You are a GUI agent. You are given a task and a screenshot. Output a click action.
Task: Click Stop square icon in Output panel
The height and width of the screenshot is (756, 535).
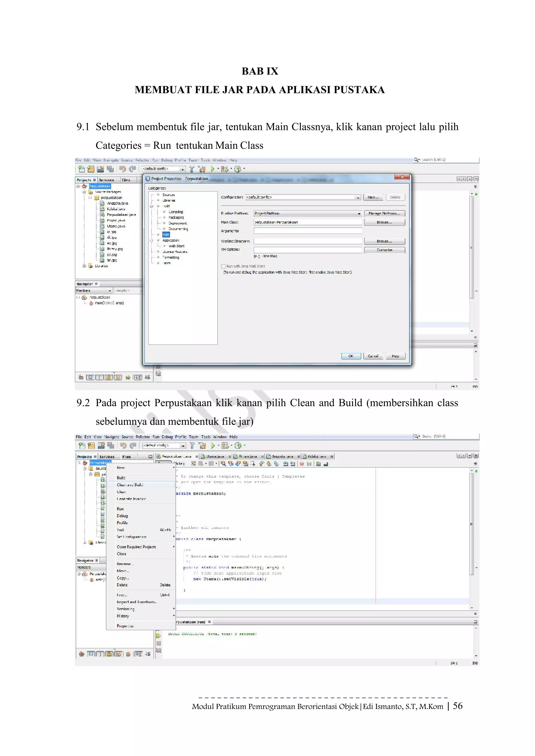point(159,643)
